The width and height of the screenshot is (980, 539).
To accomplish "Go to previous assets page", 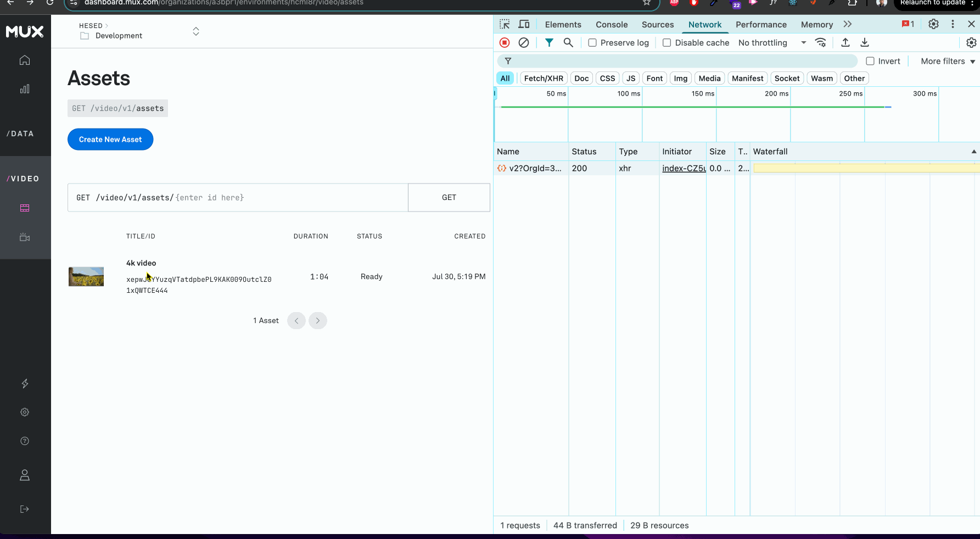I will pos(296,321).
